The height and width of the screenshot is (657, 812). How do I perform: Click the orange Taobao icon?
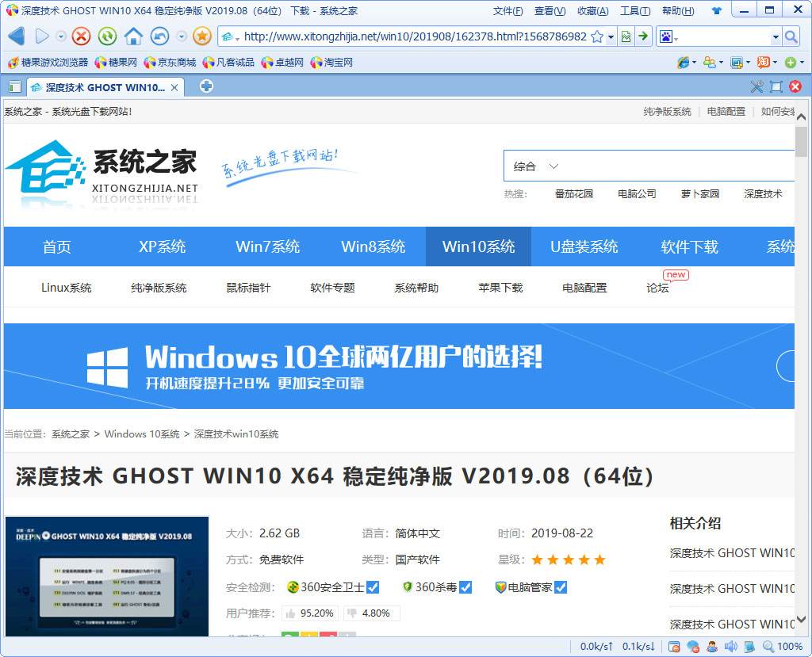(x=764, y=62)
